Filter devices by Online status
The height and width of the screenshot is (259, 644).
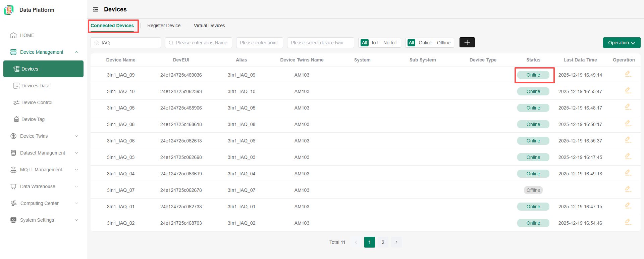tap(425, 43)
